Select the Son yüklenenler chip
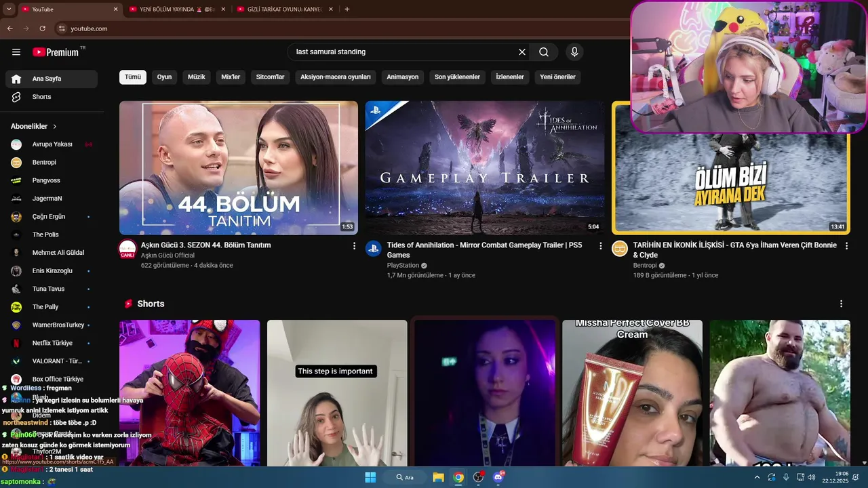The height and width of the screenshot is (488, 868). pyautogui.click(x=457, y=77)
